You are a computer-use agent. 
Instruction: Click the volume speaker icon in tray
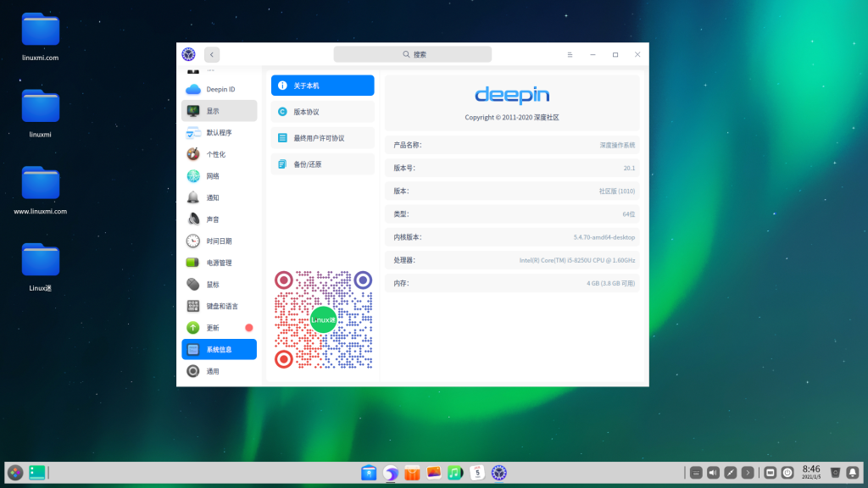pyautogui.click(x=713, y=473)
